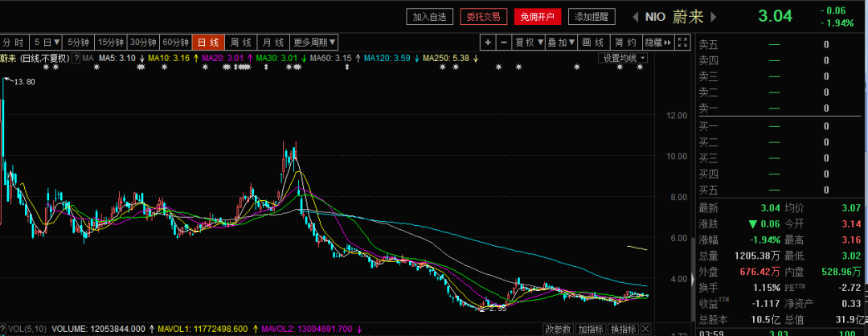Click 添加提醒 add alert button
Image resolution: width=868 pixels, height=336 pixels.
click(592, 17)
